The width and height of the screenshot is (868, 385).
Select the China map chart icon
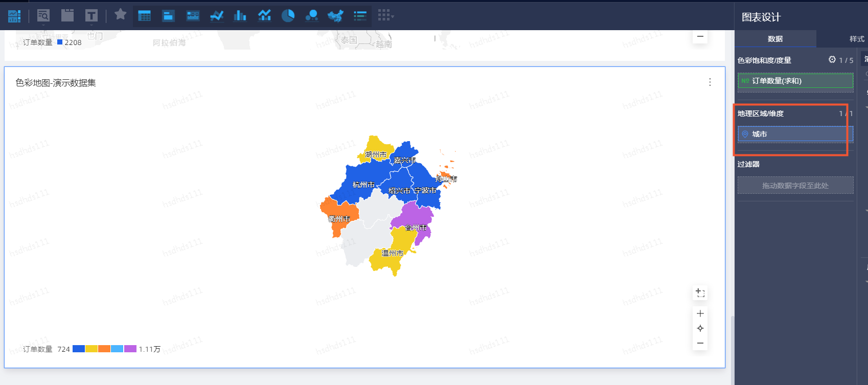tap(335, 16)
